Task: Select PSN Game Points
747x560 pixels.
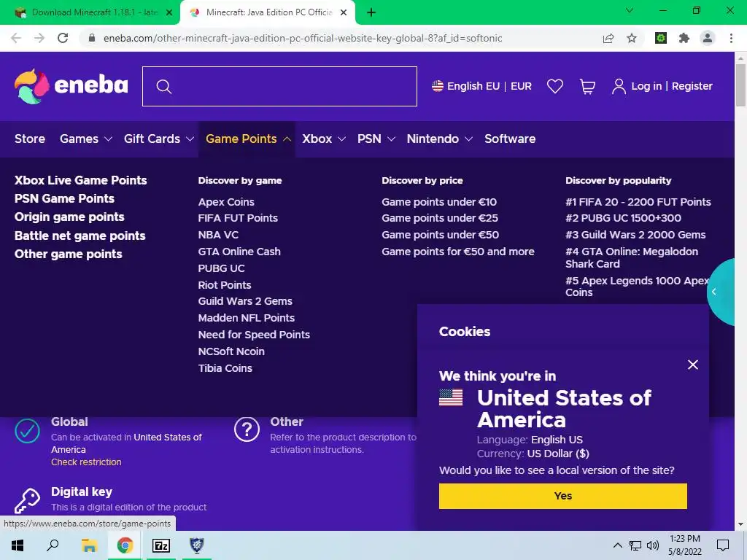Action: click(64, 198)
